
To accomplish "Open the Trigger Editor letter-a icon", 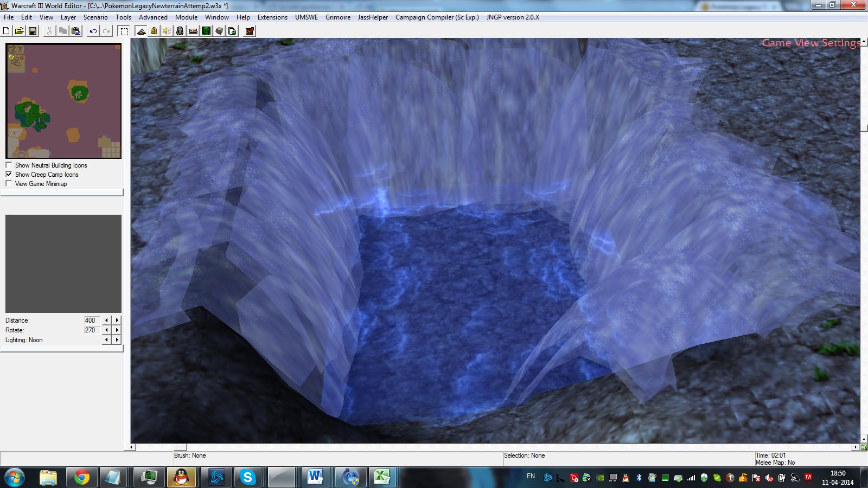I will [154, 31].
